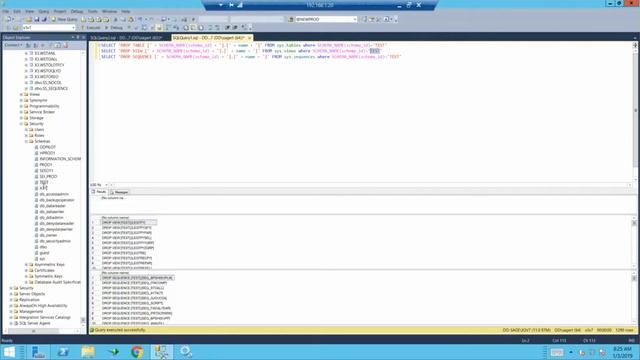Select the TEST schema
Image resolution: width=640 pixels, height=360 pixels.
[x=44, y=182]
